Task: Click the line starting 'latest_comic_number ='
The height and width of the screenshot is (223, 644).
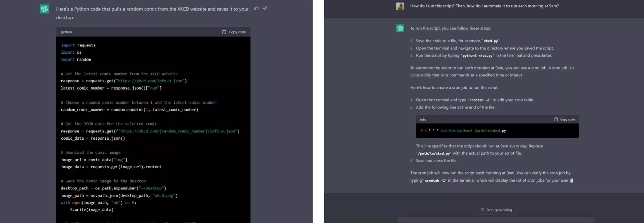Action: pos(111,88)
